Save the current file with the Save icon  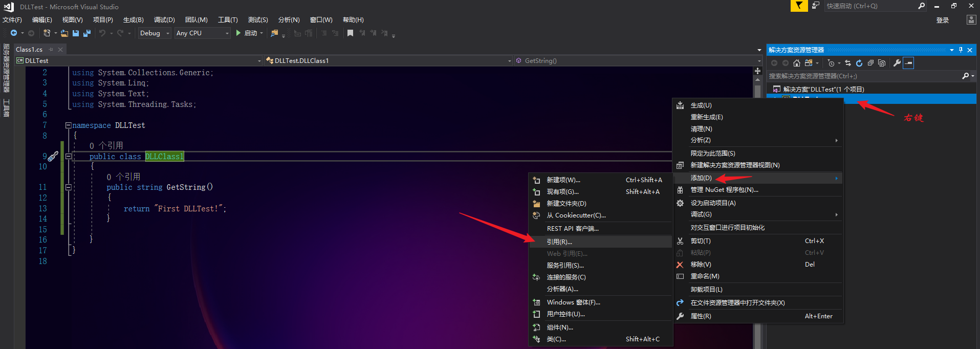pos(76,33)
